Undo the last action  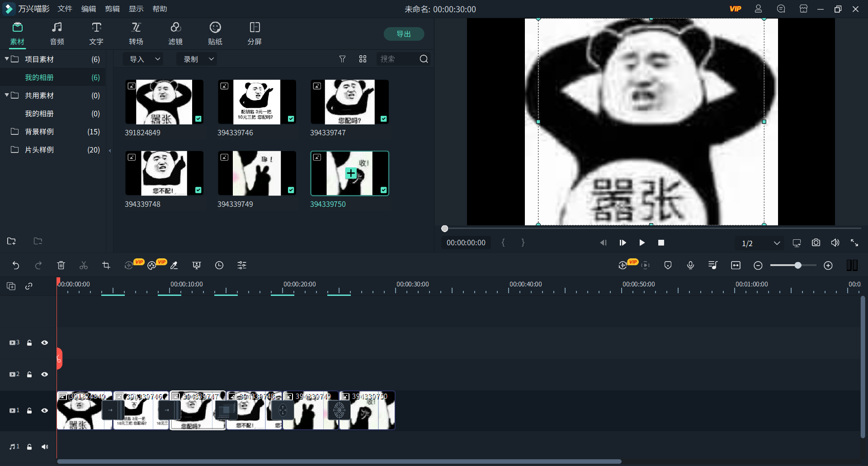point(16,265)
